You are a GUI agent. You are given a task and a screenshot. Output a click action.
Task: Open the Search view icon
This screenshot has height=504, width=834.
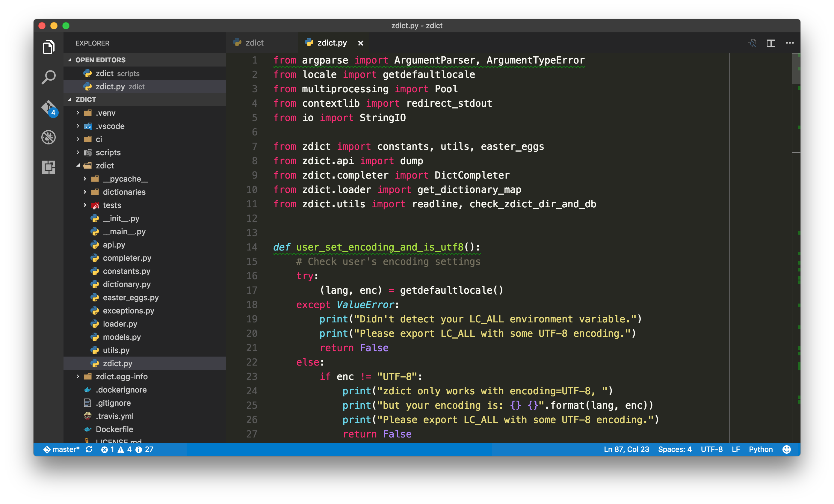(49, 77)
